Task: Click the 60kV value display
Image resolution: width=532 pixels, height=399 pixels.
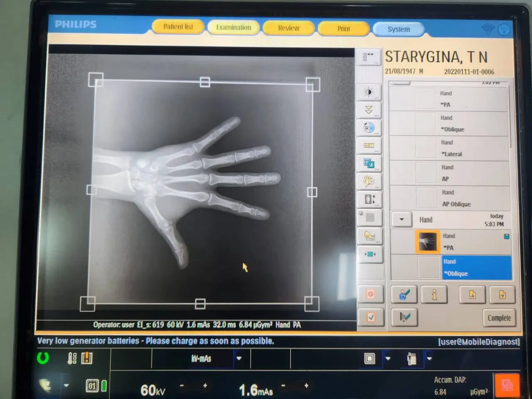Action: point(153,390)
